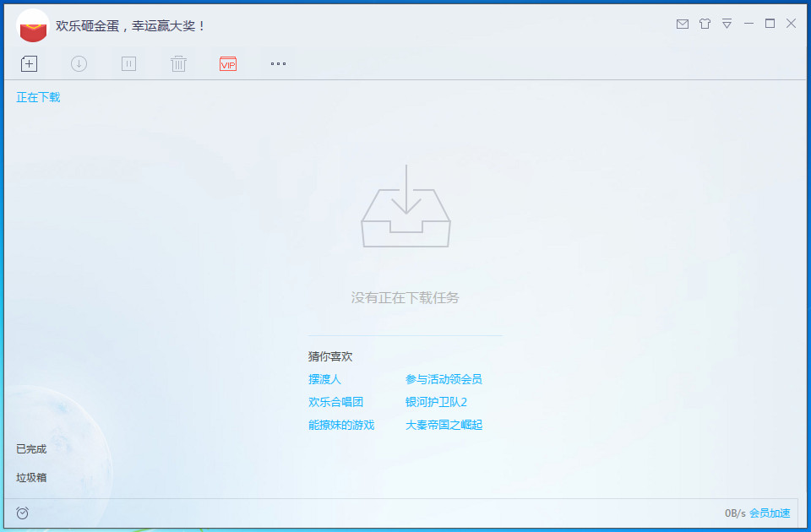811x532 pixels.
Task: Open the message center envelope
Action: coord(683,24)
